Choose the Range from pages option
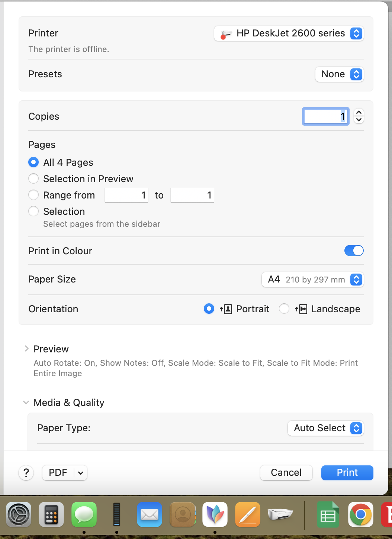Viewport: 392px width, 539px height. point(33,195)
